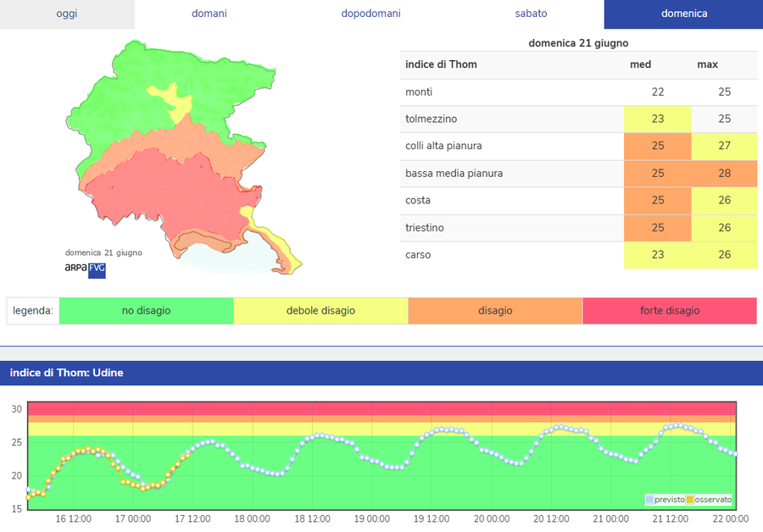763x532 pixels.
Task: Select the 'bassa media pianura' row label
Action: (454, 173)
